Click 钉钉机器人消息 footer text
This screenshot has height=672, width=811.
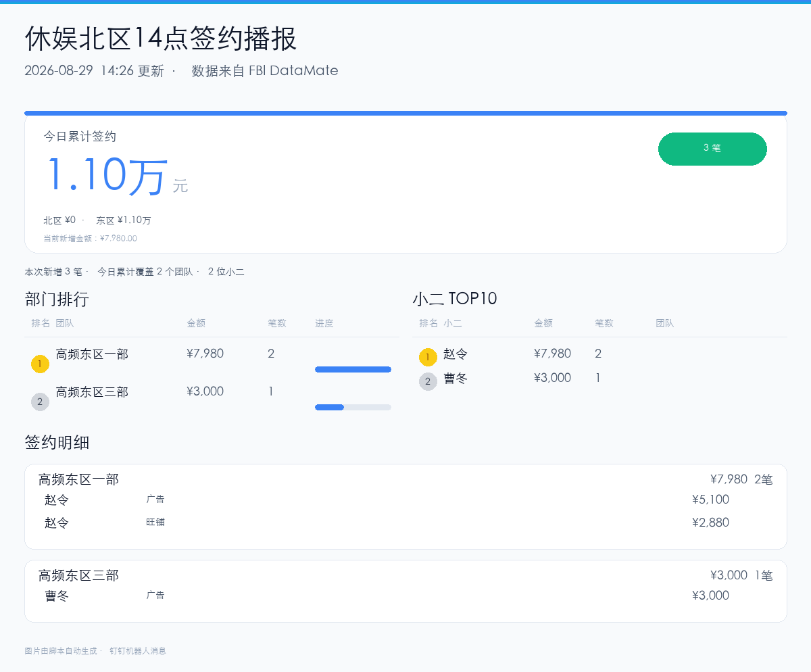tap(138, 651)
